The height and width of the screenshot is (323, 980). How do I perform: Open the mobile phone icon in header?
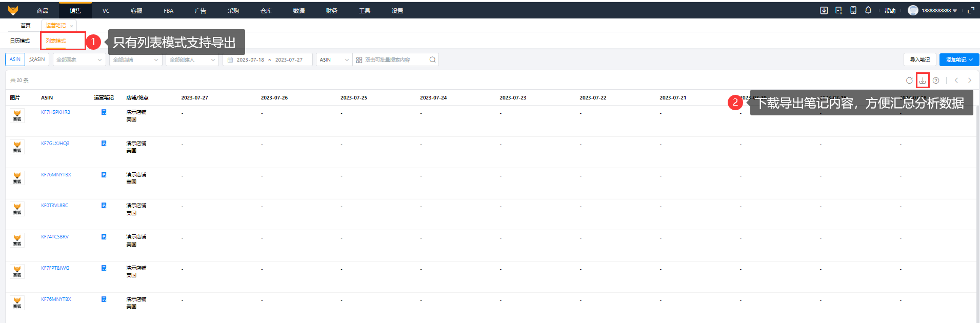[x=853, y=10]
